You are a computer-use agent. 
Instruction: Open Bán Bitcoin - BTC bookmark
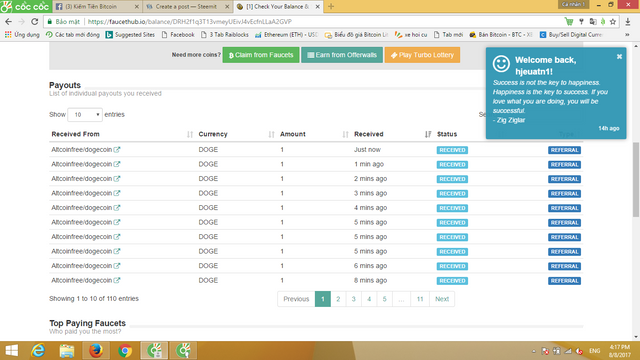(x=501, y=35)
